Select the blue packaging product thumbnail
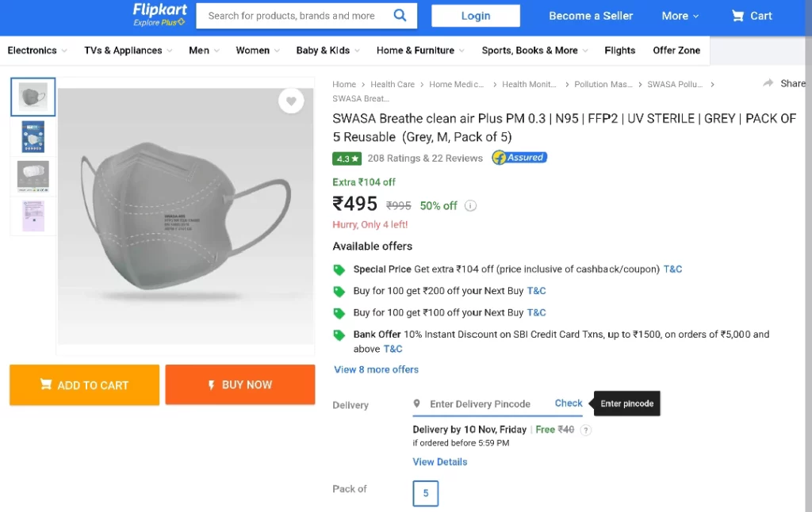 pyautogui.click(x=33, y=136)
